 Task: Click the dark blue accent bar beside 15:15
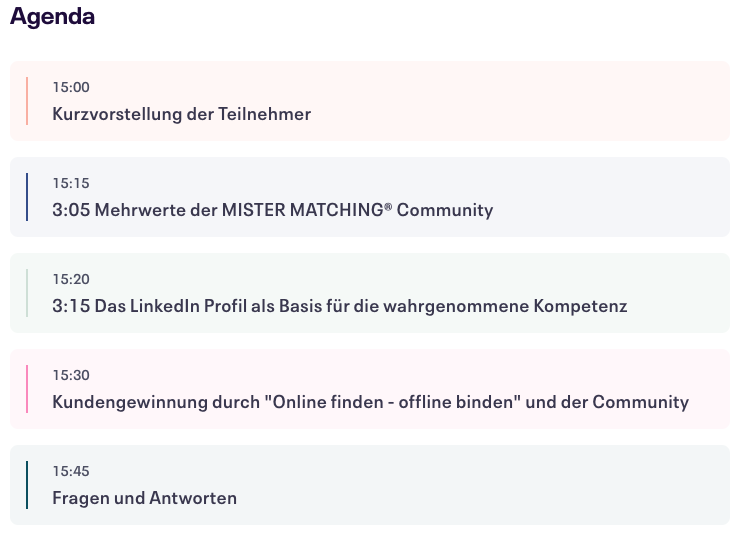tap(27, 197)
